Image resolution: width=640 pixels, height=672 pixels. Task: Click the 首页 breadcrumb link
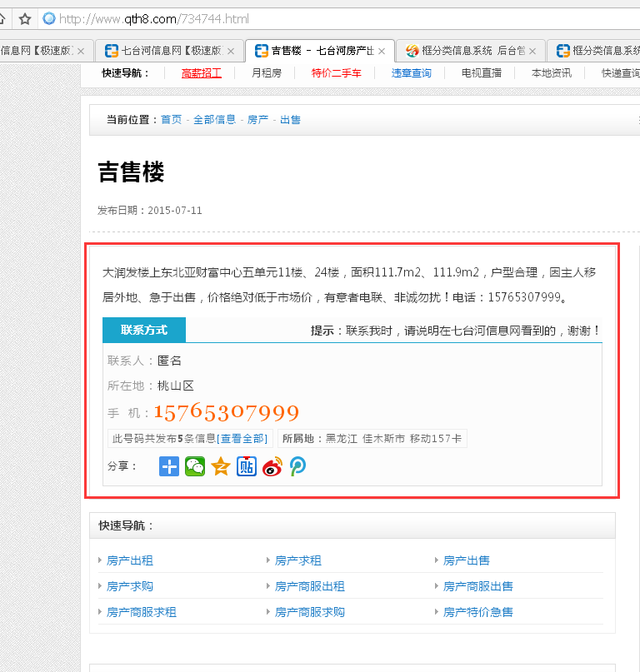pos(171,120)
